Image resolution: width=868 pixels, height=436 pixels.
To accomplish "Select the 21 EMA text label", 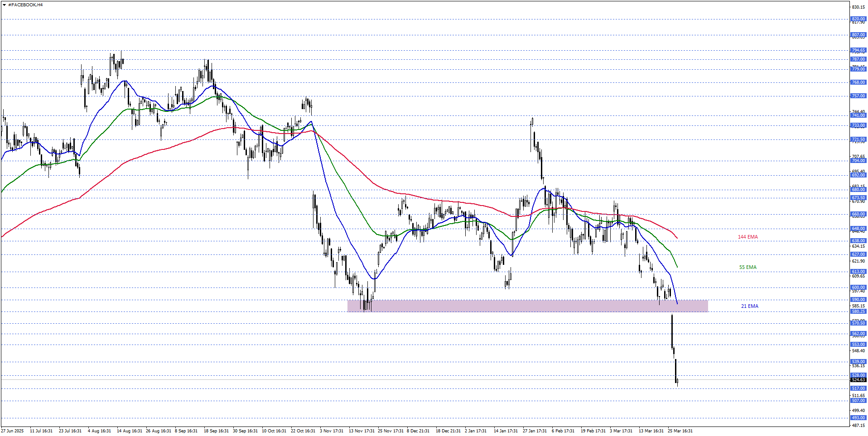I will click(749, 307).
